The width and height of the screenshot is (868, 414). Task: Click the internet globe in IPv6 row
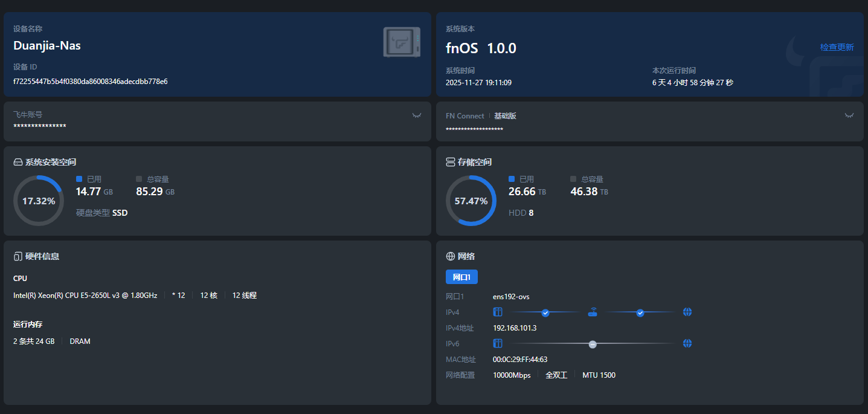pyautogui.click(x=687, y=343)
